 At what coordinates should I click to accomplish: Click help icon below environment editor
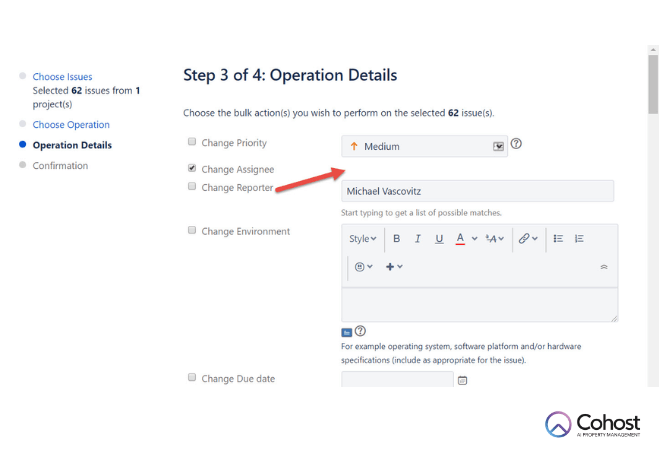click(360, 331)
